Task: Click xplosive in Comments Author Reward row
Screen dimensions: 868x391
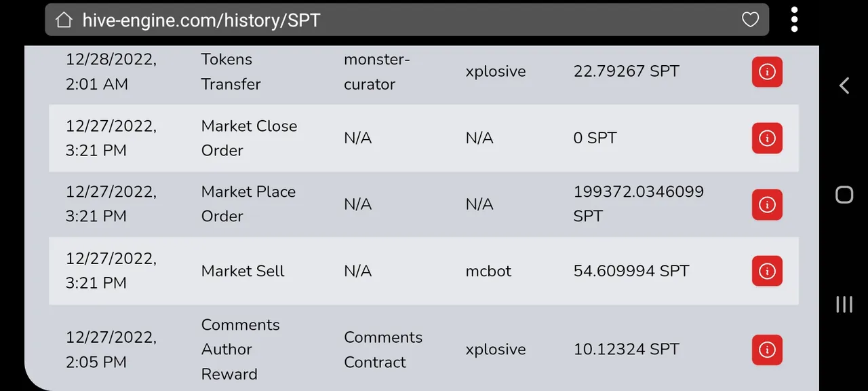Action: pyautogui.click(x=495, y=350)
